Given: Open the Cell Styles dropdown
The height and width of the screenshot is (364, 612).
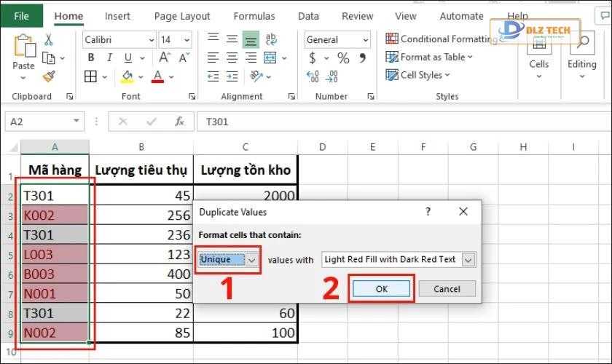Looking at the screenshot, I should click(x=417, y=75).
